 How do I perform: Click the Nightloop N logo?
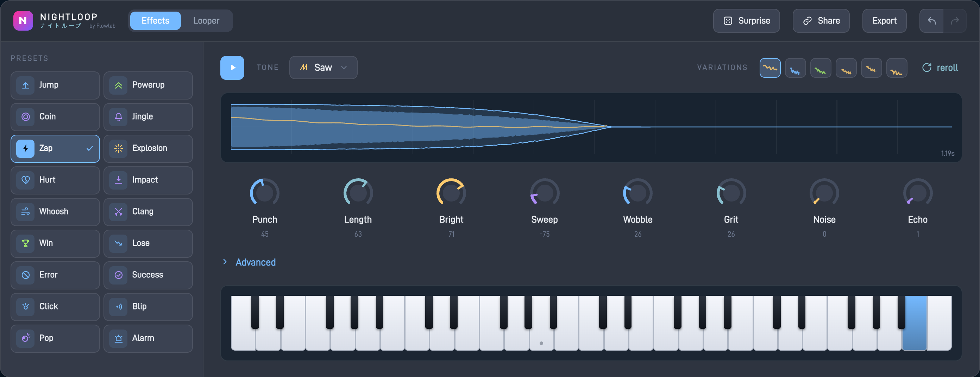click(x=23, y=20)
